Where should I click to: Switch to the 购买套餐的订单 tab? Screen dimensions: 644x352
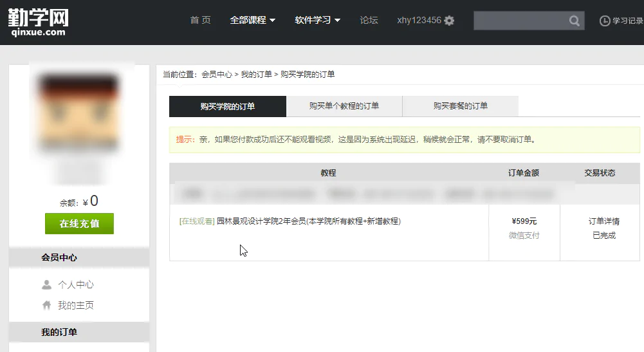(x=461, y=106)
